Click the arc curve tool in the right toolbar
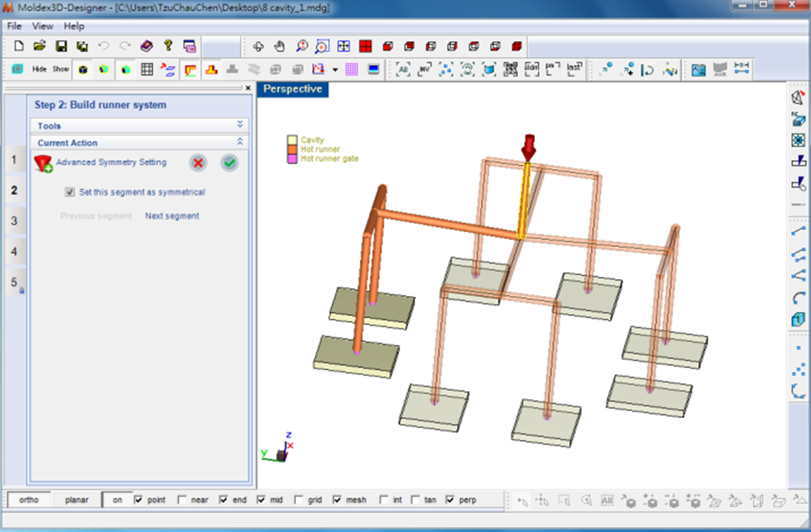Screen dimensions: 811x532 798,298
